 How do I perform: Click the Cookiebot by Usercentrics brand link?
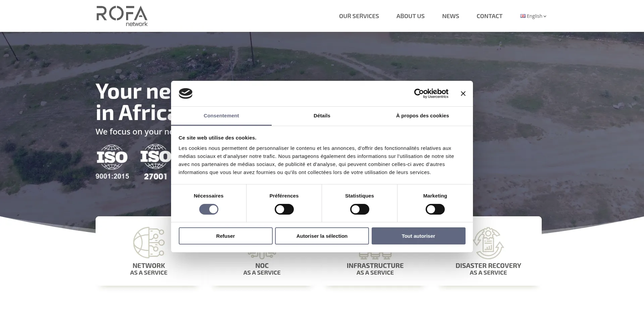pos(431,94)
